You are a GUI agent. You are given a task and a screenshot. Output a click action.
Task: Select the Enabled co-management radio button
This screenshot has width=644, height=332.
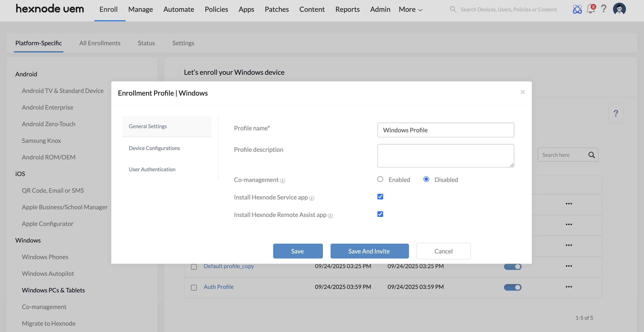(x=380, y=179)
